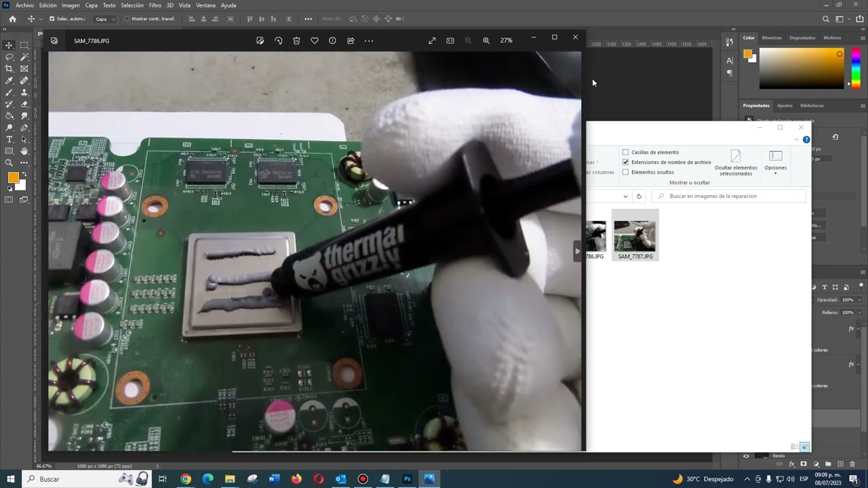Create a new layer in Layers panel
The image size is (868, 488).
click(840, 464)
